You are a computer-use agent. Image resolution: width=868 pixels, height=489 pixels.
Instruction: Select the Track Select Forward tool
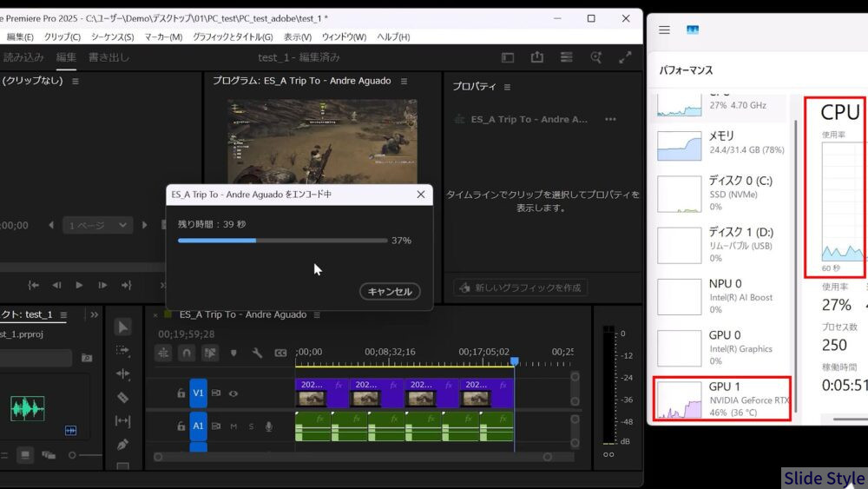(x=123, y=351)
